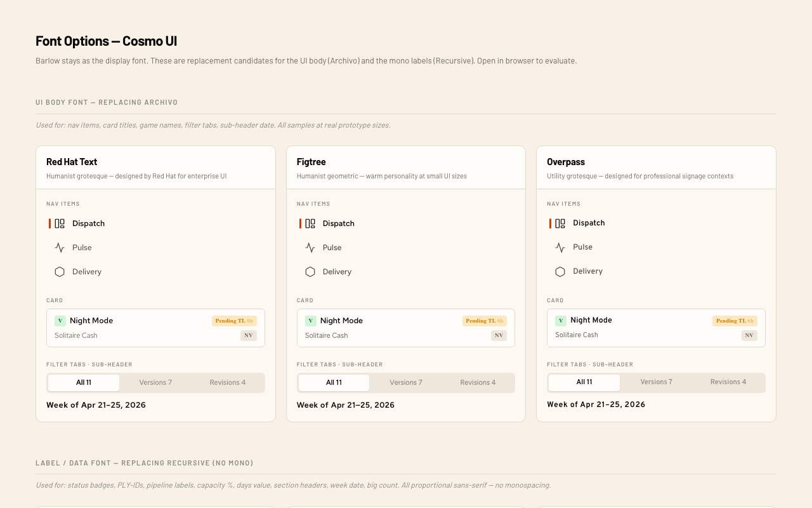Open Delivery nav item in Overpass card
Screen dimensions: 812x508
[x=656, y=271]
